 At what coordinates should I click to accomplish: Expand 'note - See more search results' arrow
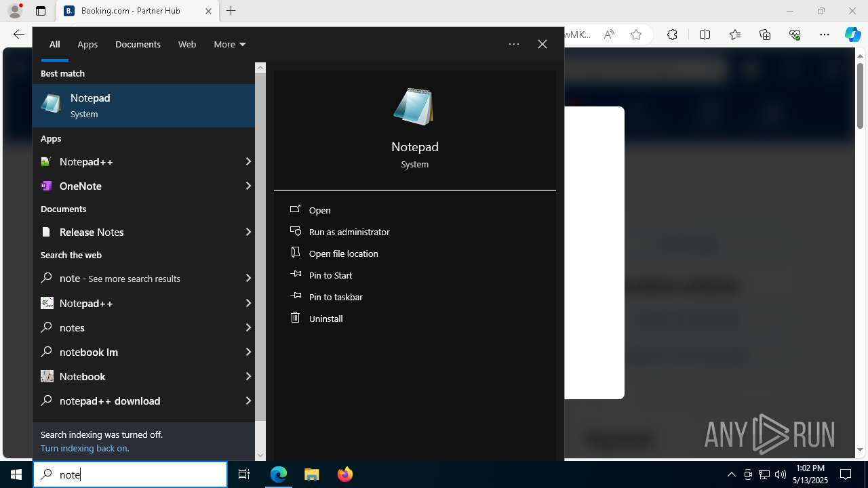coord(248,279)
